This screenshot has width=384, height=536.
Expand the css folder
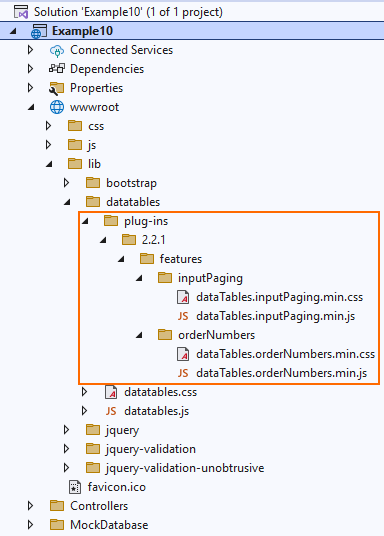coord(49,126)
